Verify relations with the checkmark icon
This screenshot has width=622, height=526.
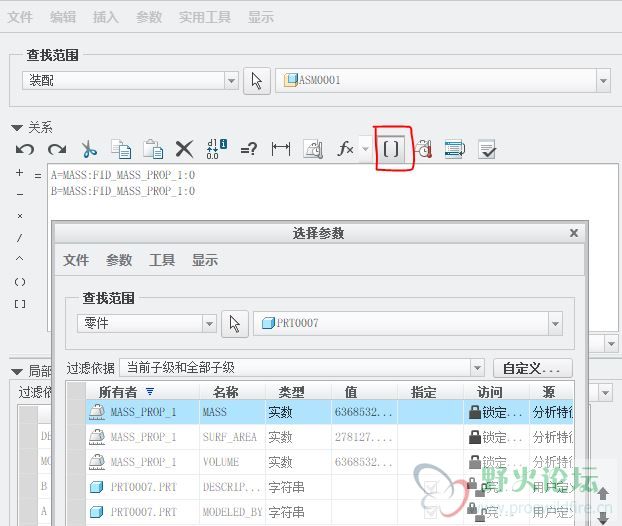487,150
